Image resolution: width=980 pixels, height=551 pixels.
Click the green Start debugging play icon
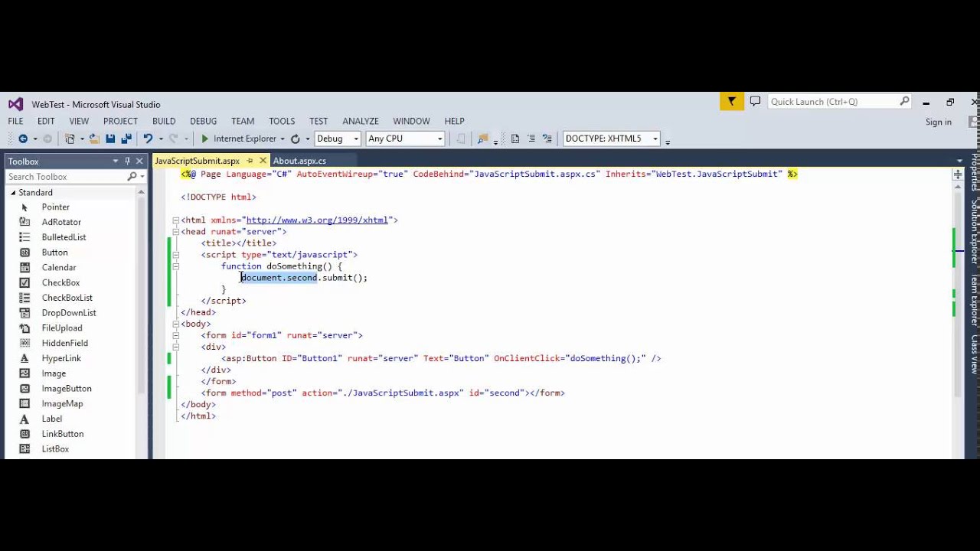[204, 139]
